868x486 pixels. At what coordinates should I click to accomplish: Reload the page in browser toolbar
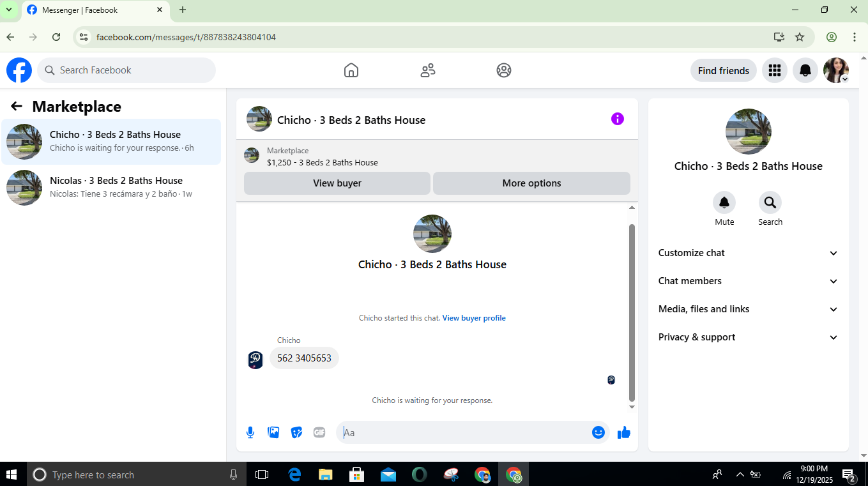(x=56, y=37)
